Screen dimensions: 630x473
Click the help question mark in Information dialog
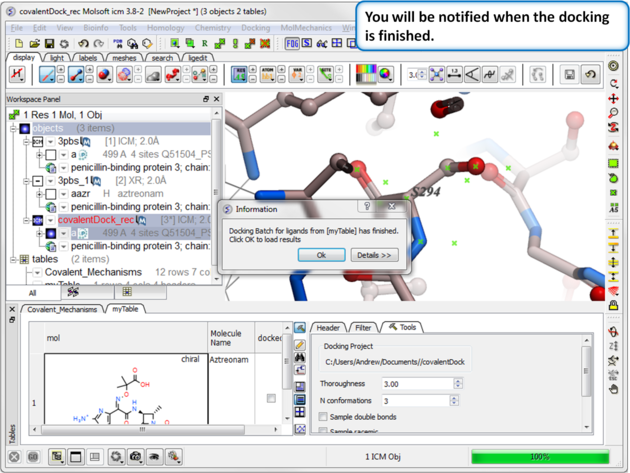coord(367,206)
